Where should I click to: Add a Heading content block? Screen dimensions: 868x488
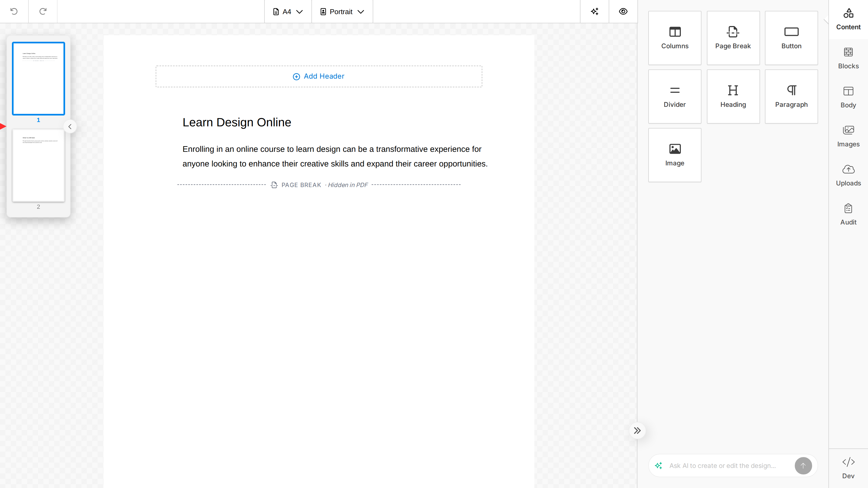(733, 96)
